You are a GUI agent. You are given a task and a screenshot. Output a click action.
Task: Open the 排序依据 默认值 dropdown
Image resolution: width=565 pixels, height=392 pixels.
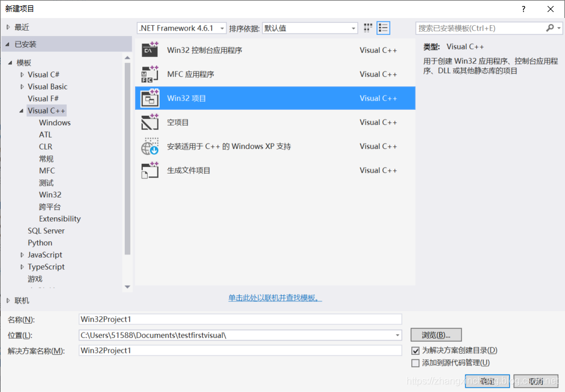(x=310, y=28)
